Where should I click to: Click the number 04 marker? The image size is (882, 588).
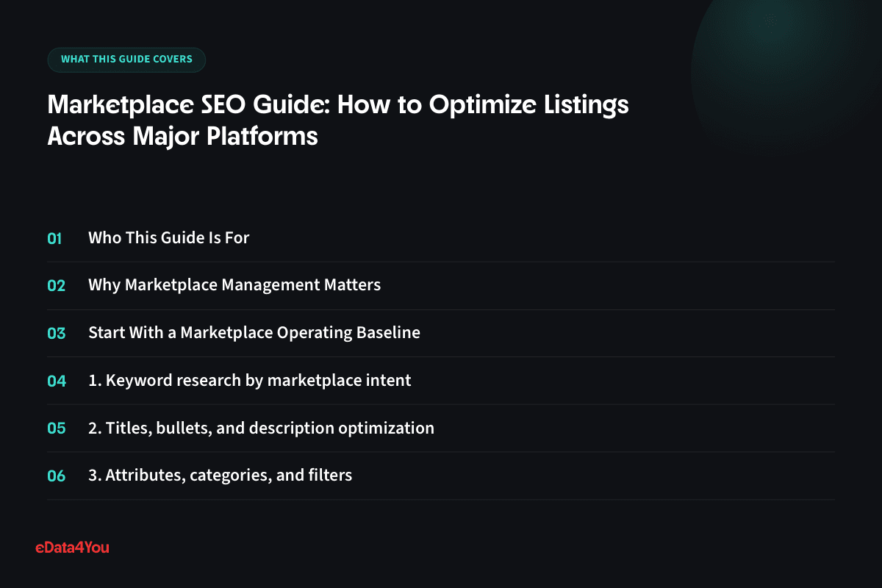(57, 381)
